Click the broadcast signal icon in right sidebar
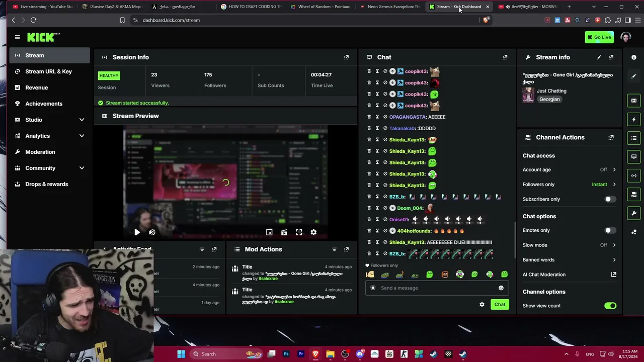This screenshot has height=362, width=644. click(x=634, y=175)
